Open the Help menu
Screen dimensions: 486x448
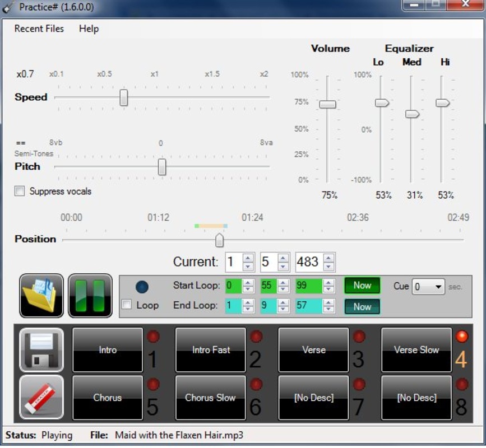pyautogui.click(x=89, y=29)
